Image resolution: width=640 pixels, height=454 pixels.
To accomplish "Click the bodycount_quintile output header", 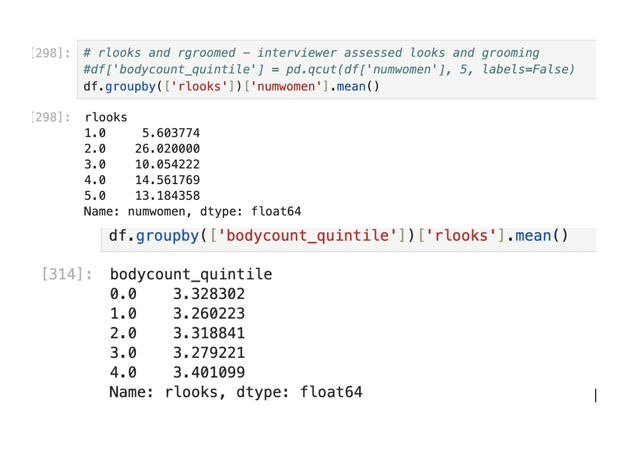I will pos(191,274).
